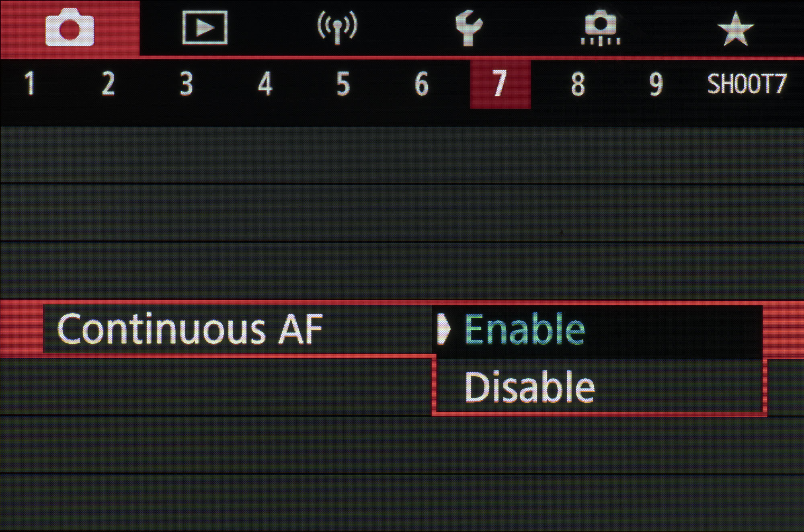Open the custom functions camera tab
The image size is (804, 532).
(600, 27)
